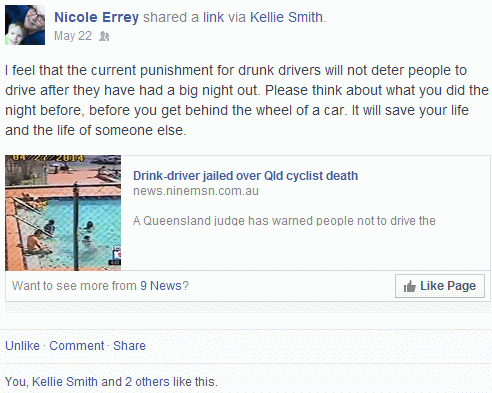Image resolution: width=492 pixels, height=393 pixels.
Task: Click Comment under the post
Action: click(x=77, y=346)
